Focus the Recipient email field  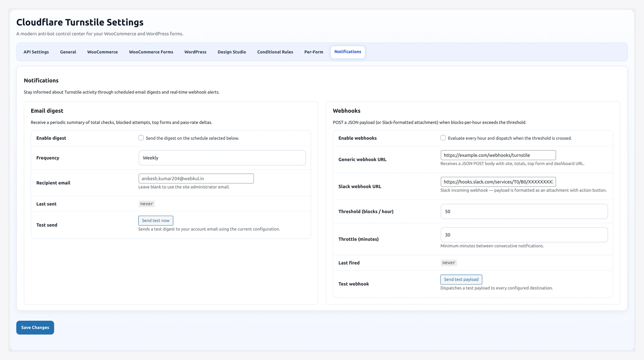tap(196, 178)
